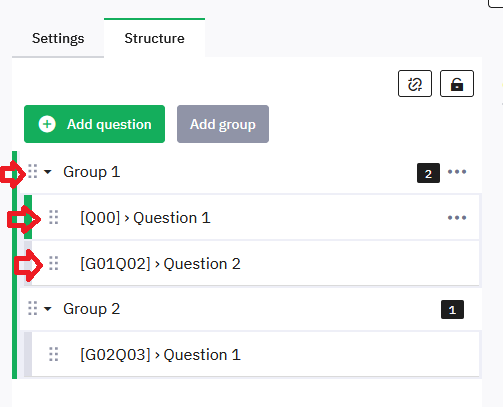Collapse Group 1 with its caret arrow

point(48,172)
